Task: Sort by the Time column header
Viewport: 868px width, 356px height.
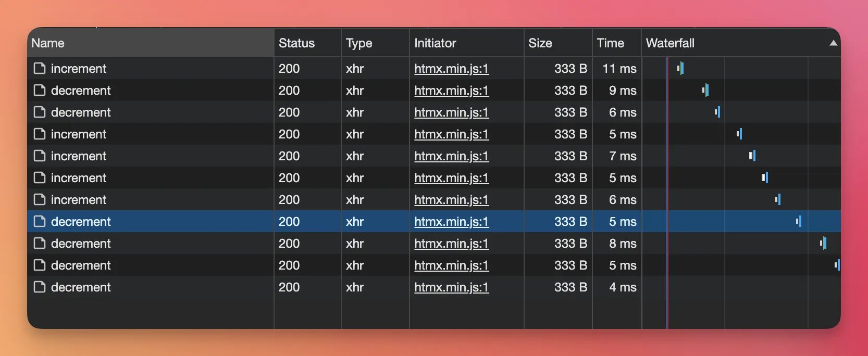Action: [x=610, y=43]
